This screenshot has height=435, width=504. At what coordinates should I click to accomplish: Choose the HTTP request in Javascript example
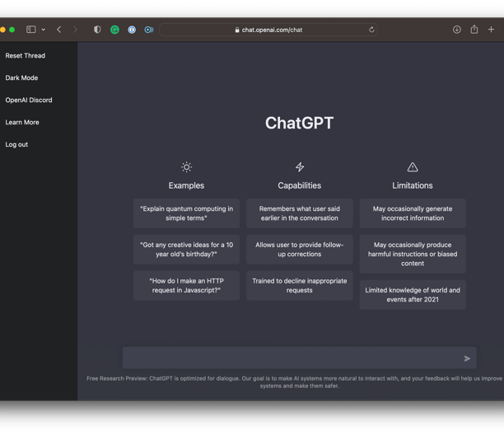coord(186,285)
